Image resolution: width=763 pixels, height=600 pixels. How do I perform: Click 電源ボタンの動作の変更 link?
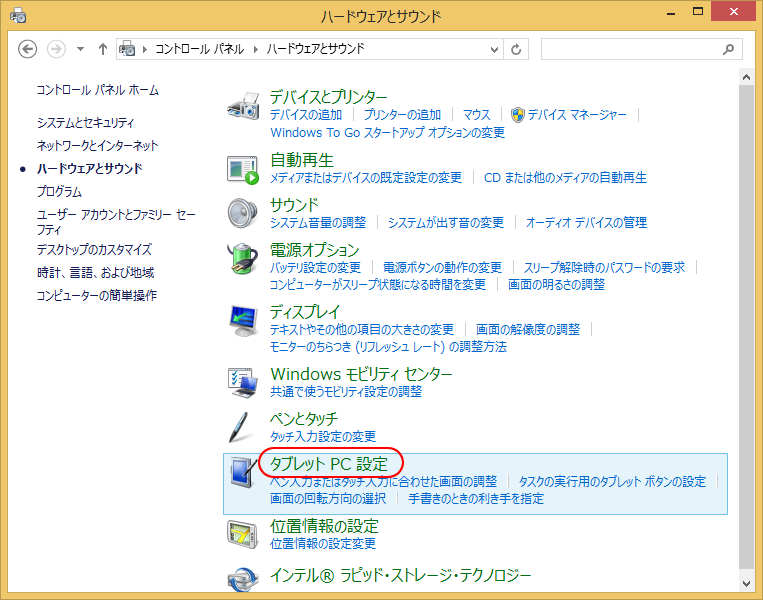pyautogui.click(x=442, y=268)
